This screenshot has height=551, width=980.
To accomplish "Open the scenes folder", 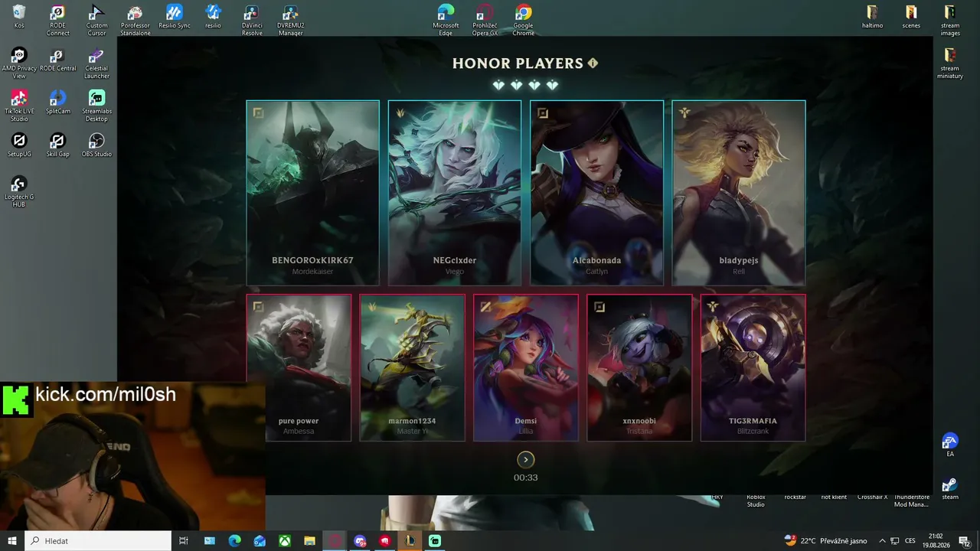I will point(911,18).
